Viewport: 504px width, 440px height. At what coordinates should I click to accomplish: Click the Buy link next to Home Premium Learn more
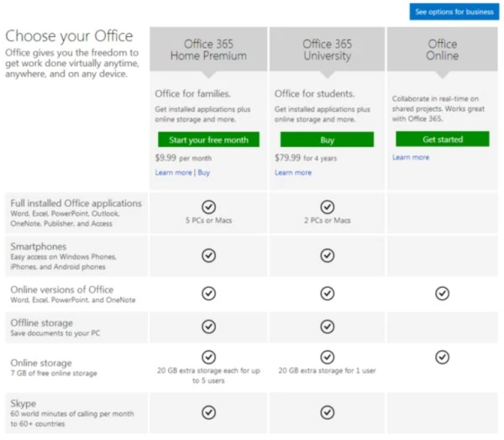point(204,173)
